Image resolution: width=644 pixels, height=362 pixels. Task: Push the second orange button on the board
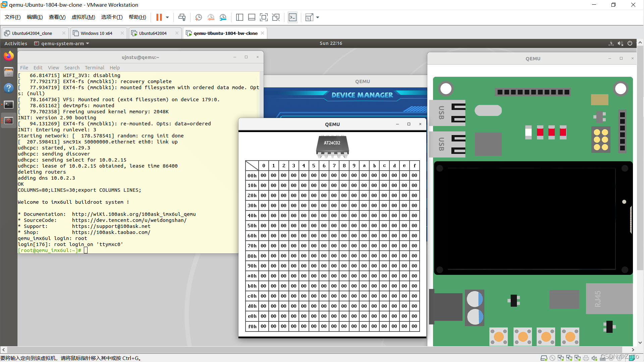523,336
